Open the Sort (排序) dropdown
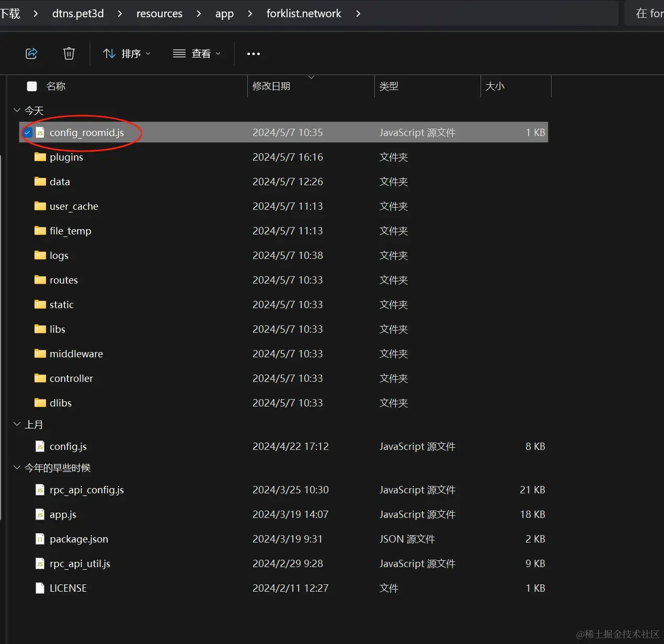Image resolution: width=664 pixels, height=644 pixels. point(127,53)
